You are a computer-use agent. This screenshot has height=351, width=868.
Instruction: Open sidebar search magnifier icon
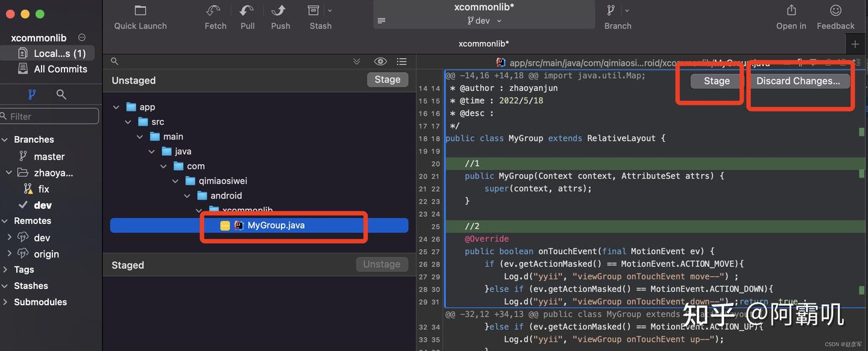pyautogui.click(x=61, y=94)
